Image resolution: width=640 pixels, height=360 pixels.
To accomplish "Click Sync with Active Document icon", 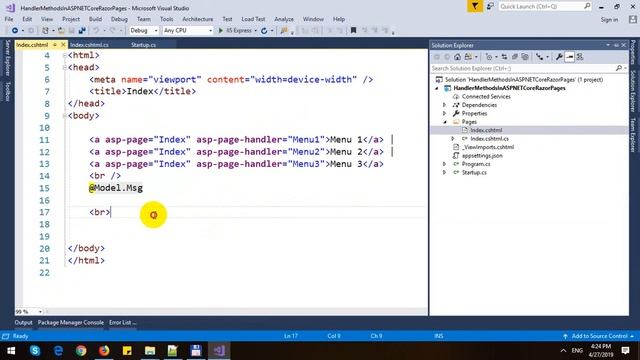I will (x=504, y=57).
